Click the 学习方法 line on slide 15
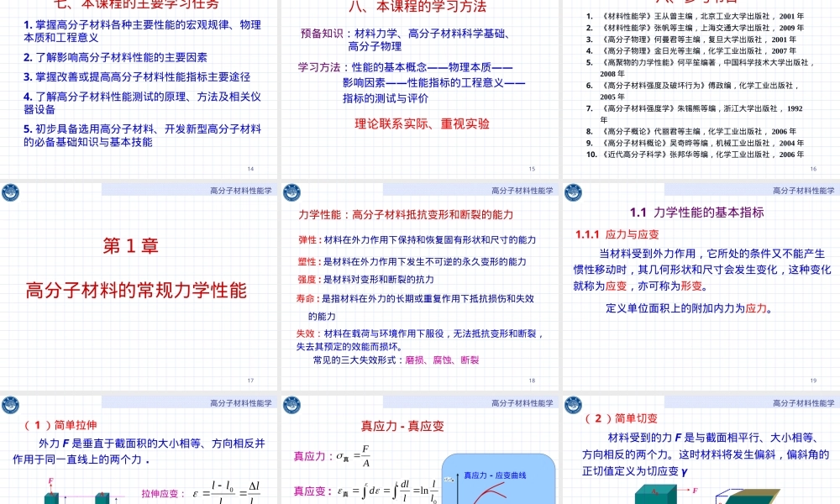 pyautogui.click(x=406, y=67)
